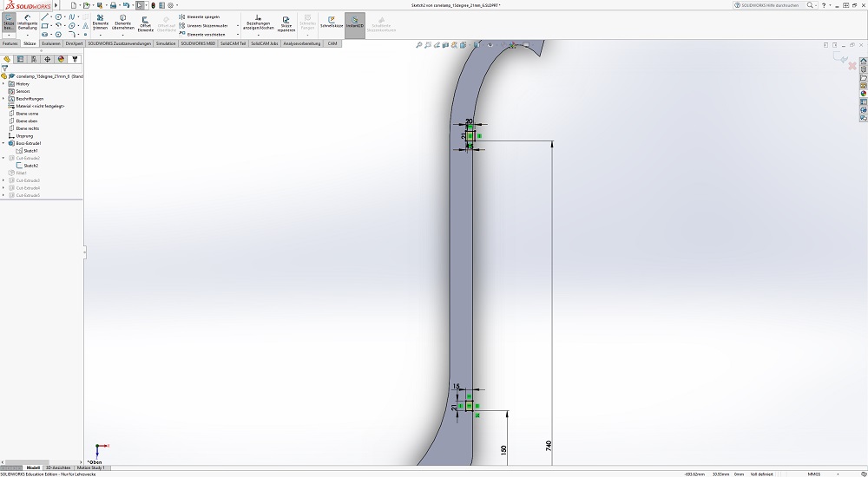Switch to the Simulation tab
The height and width of the screenshot is (477, 868).
(166, 43)
